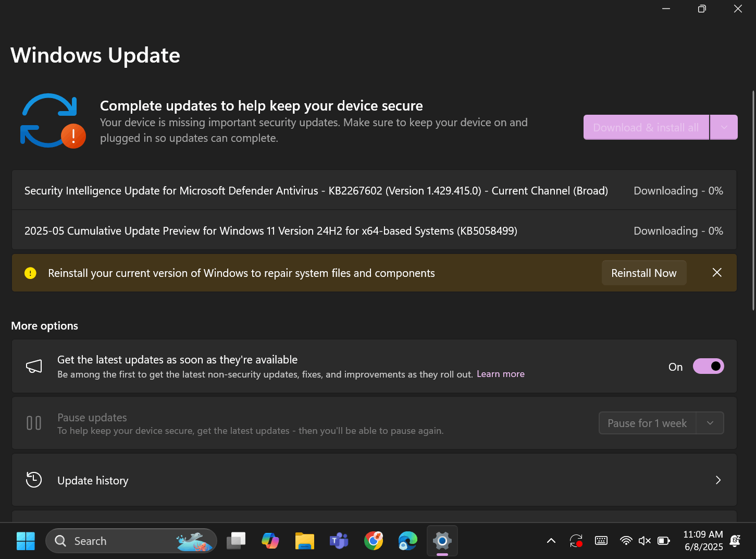Click the muted volume tray icon
756x559 pixels.
[x=645, y=541]
